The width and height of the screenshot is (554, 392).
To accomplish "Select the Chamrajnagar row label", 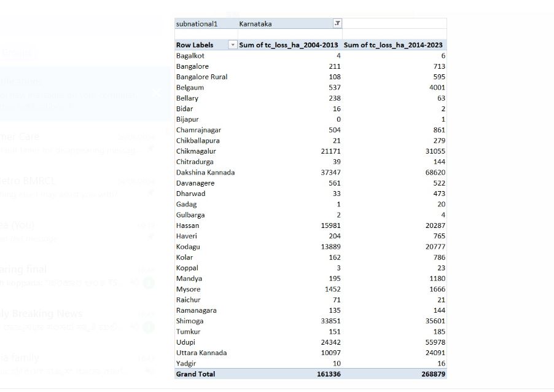I will [198, 130].
